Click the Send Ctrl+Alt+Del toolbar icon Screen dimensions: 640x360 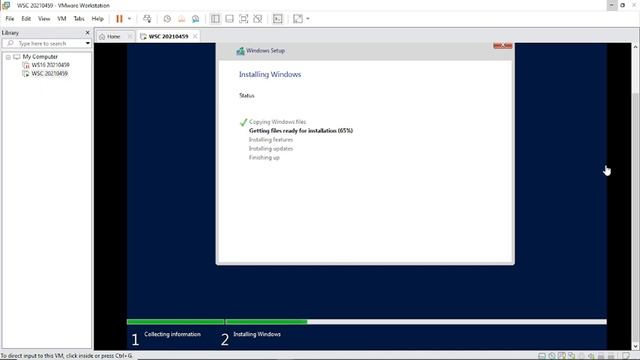coord(147,19)
